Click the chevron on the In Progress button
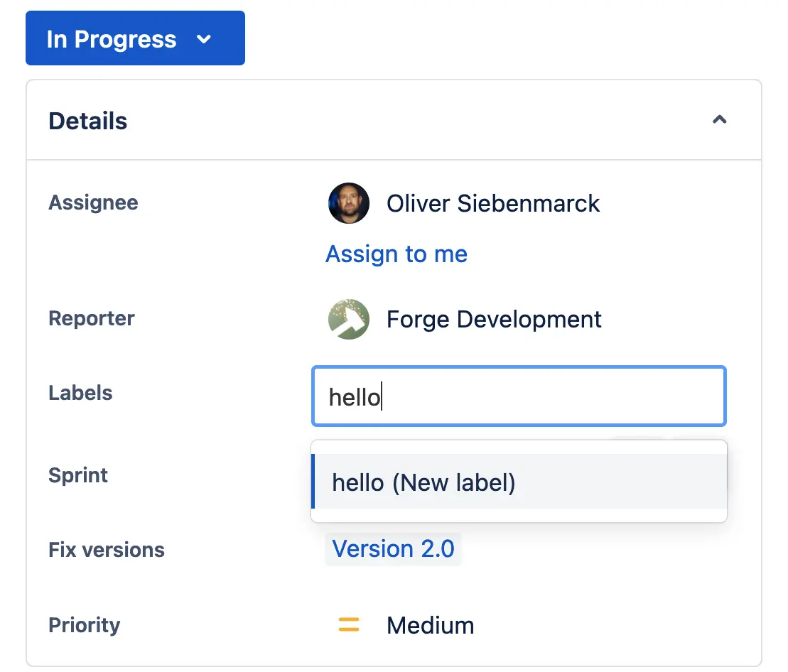 (205, 40)
